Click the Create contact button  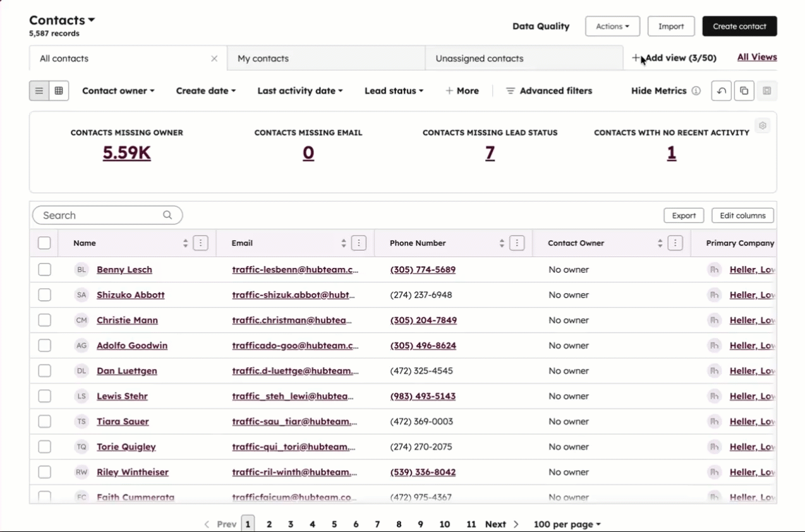739,26
